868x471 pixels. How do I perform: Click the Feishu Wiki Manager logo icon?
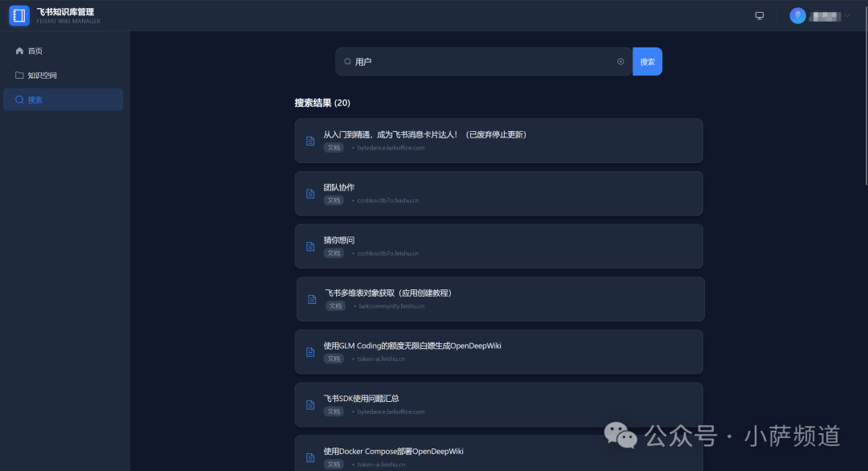coord(19,15)
